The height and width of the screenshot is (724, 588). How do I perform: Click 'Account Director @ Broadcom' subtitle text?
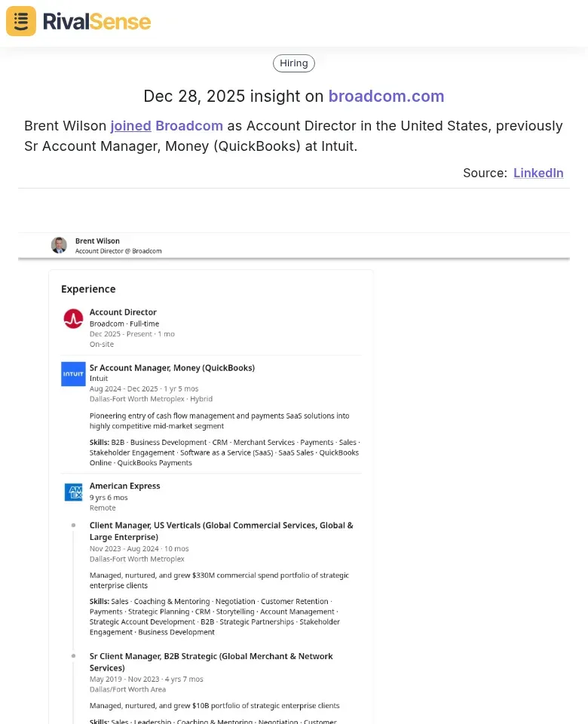(118, 250)
